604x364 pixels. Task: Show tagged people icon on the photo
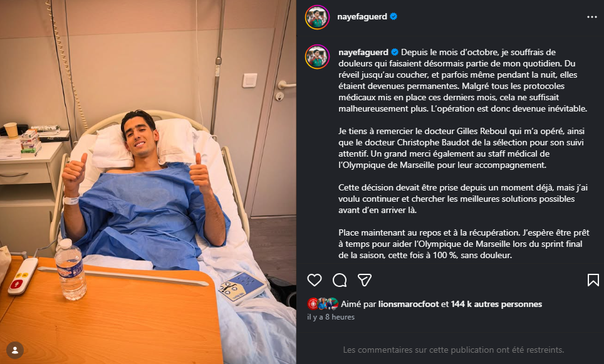coord(15,350)
